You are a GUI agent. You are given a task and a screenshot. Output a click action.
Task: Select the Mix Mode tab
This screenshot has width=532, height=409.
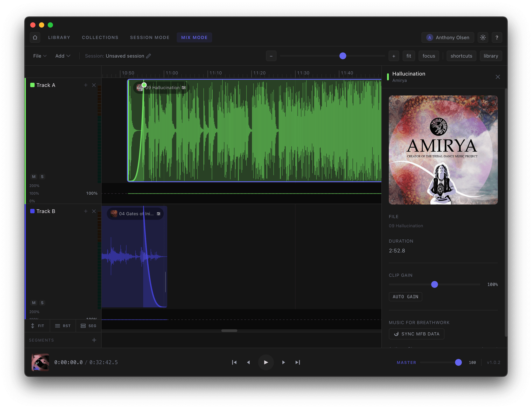(x=194, y=37)
